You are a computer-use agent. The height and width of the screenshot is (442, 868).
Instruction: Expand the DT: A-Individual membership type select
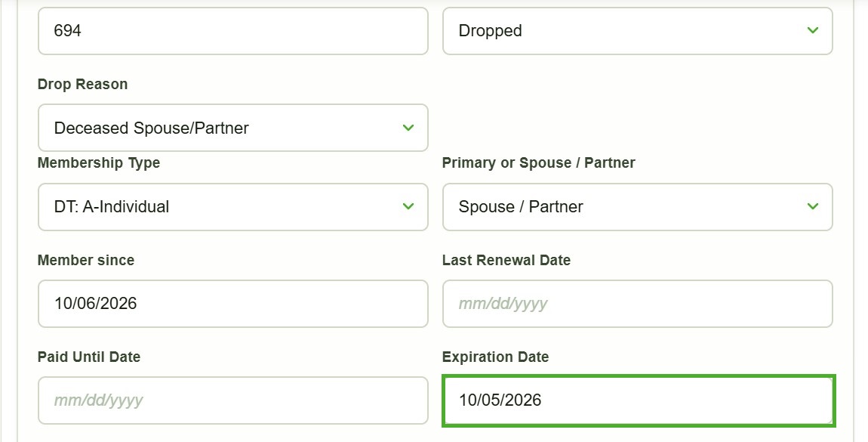tap(233, 206)
